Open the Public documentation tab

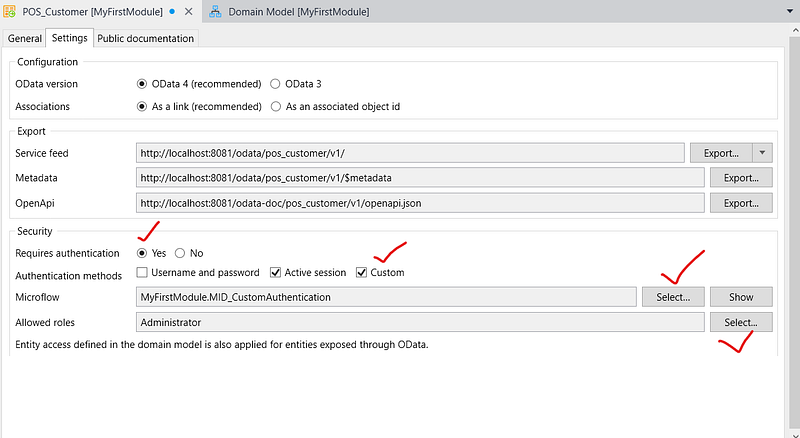pyautogui.click(x=146, y=38)
